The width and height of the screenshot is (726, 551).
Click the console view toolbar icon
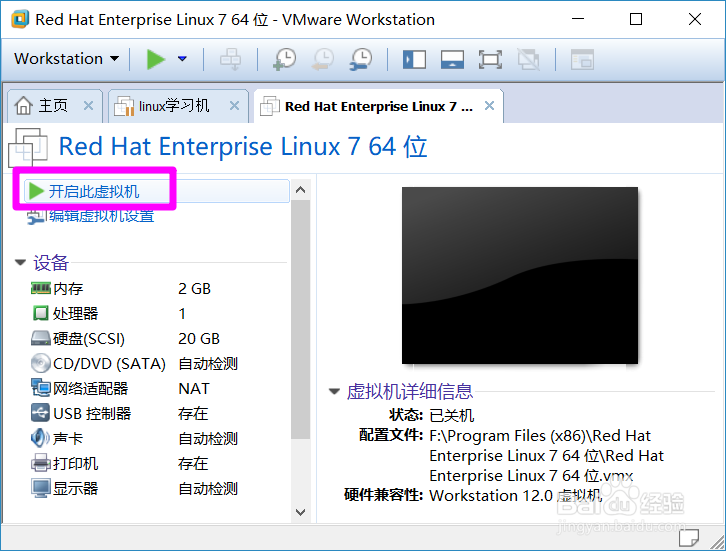tap(582, 60)
